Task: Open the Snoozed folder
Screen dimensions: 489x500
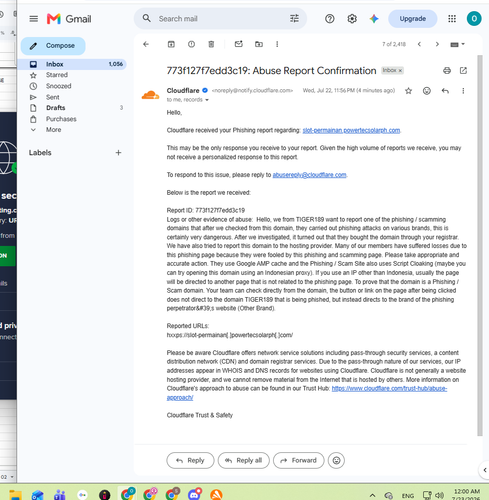Action: [58, 86]
